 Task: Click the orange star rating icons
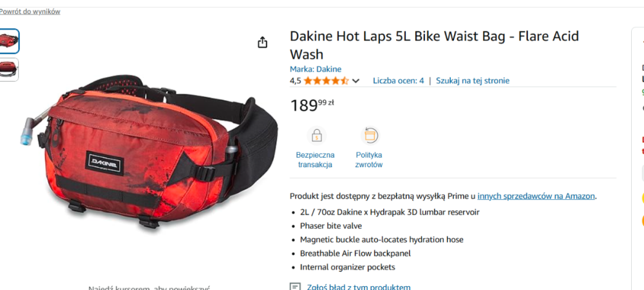coord(326,81)
